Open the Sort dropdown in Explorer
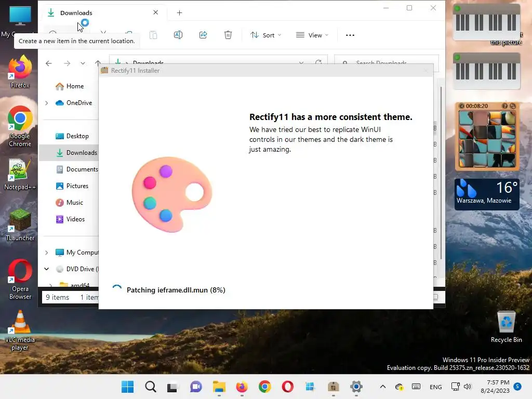Screen dimensions: 532x399 265,35
